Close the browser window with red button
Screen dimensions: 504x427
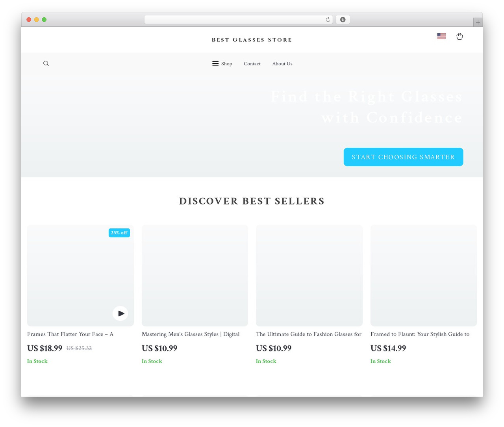[x=29, y=20]
